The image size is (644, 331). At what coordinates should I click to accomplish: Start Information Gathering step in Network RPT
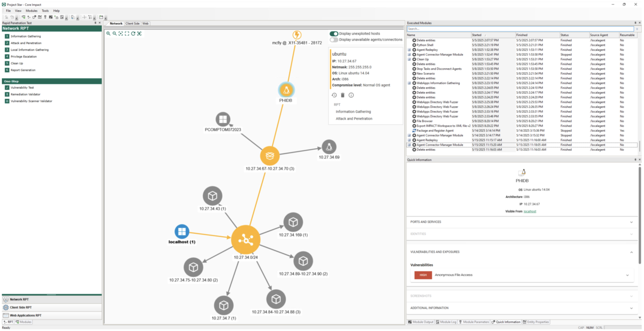[25, 36]
